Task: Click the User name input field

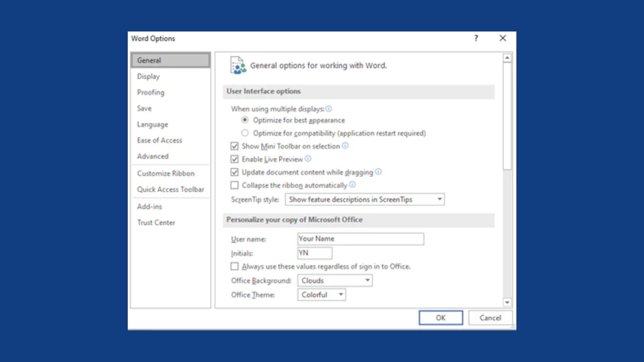Action: [361, 239]
